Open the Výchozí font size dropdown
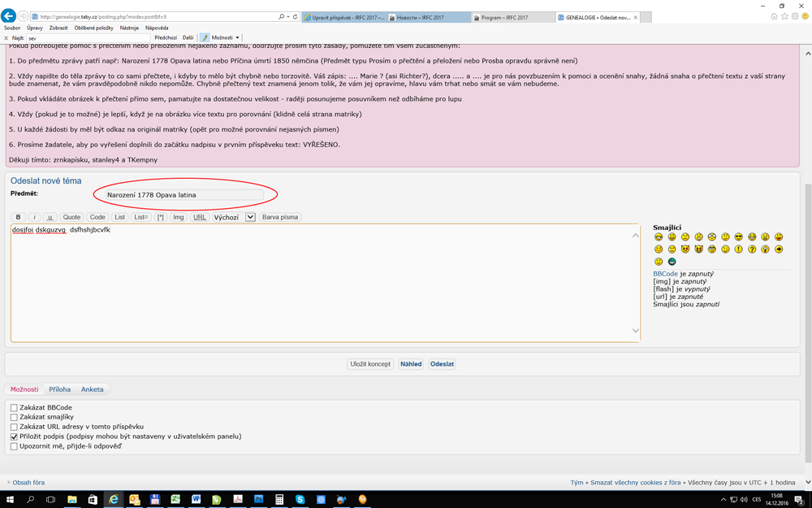Viewport: 812px width, 508px height. click(250, 217)
